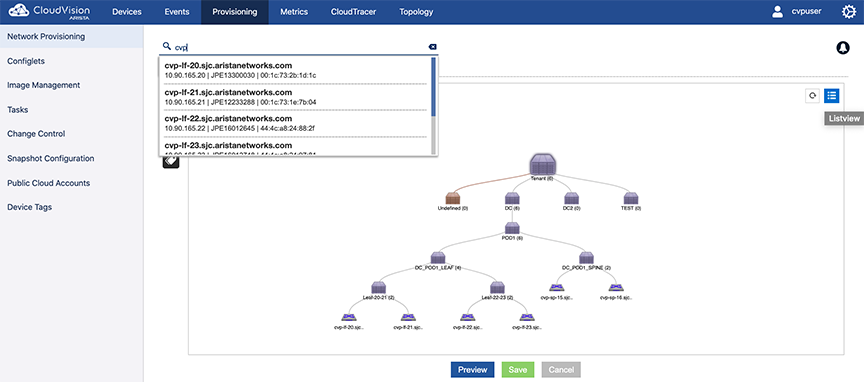The width and height of the screenshot is (864, 382).
Task: Select the DC2 container node
Action: 571,198
